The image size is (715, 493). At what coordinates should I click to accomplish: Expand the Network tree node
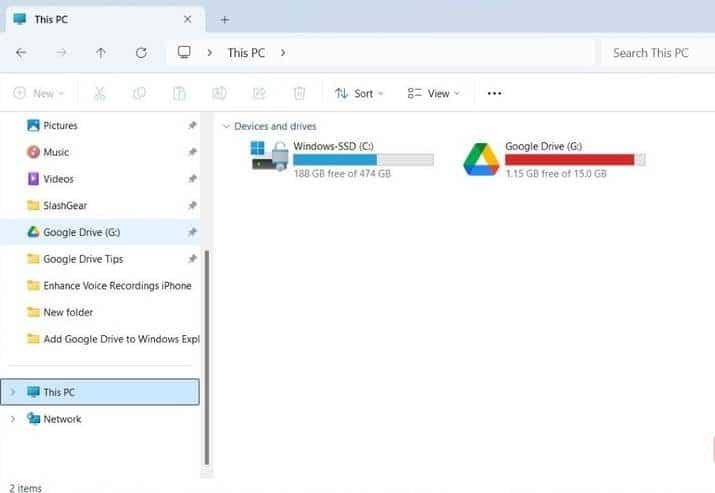pyautogui.click(x=13, y=419)
